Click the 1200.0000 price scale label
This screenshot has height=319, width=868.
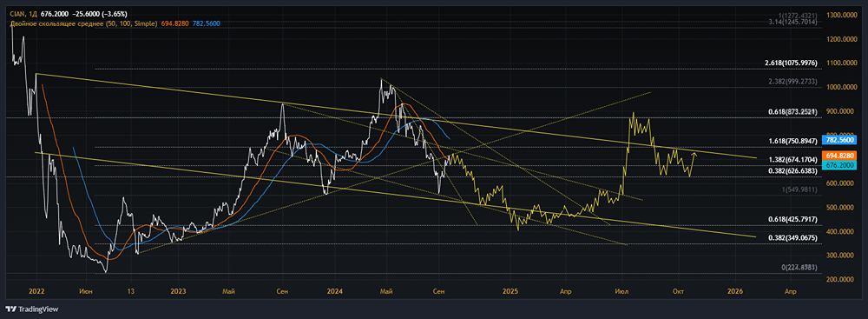click(x=841, y=39)
